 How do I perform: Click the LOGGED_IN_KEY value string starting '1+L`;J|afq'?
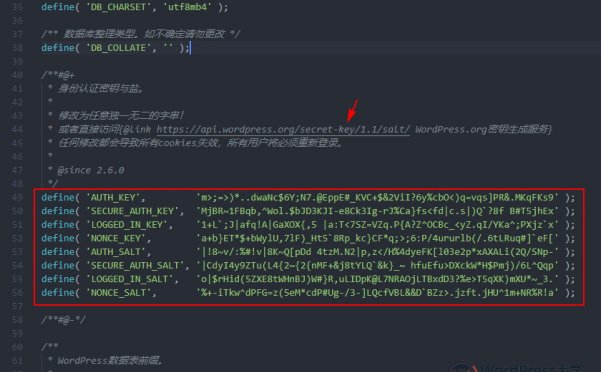tap(378, 225)
